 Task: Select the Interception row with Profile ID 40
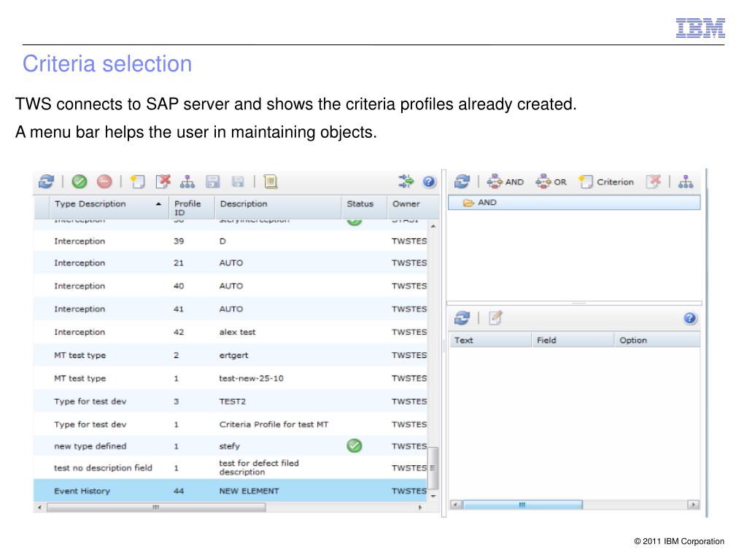(230, 286)
